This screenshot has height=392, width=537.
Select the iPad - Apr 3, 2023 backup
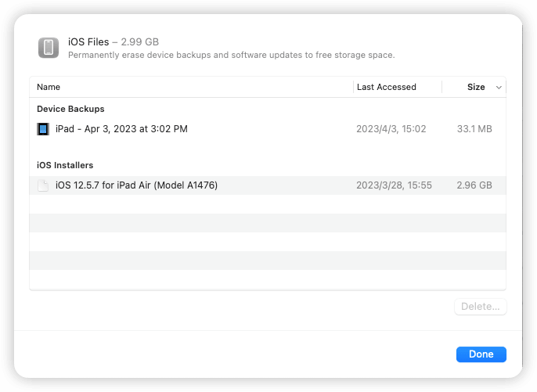121,129
